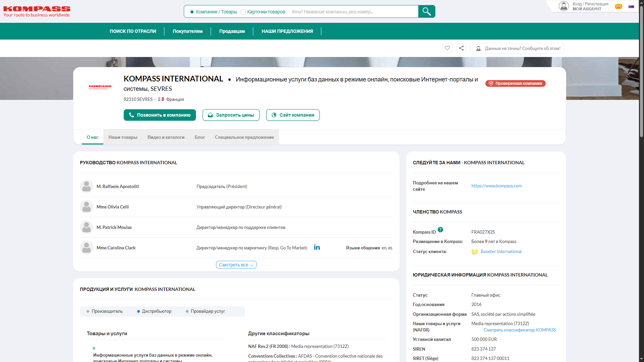This screenshot has width=644, height=362.
Task: Open НАШИ ПРЕДЛОЖЕНИЯ menu
Action: [287, 31]
